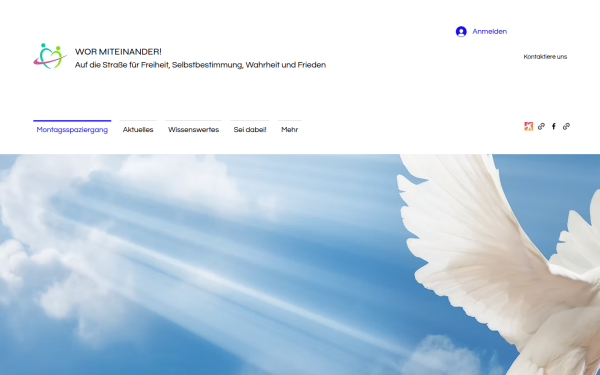Open the Kontaktiere uns link

545,57
